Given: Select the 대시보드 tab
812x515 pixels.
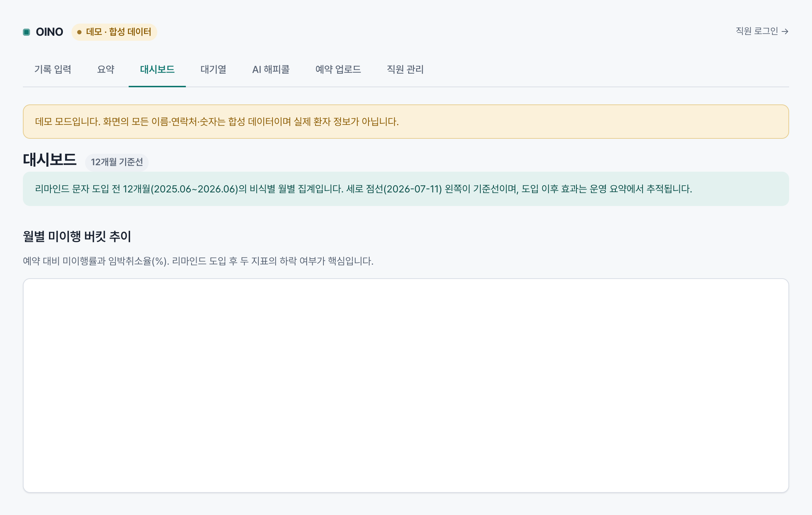Looking at the screenshot, I should click(x=157, y=69).
